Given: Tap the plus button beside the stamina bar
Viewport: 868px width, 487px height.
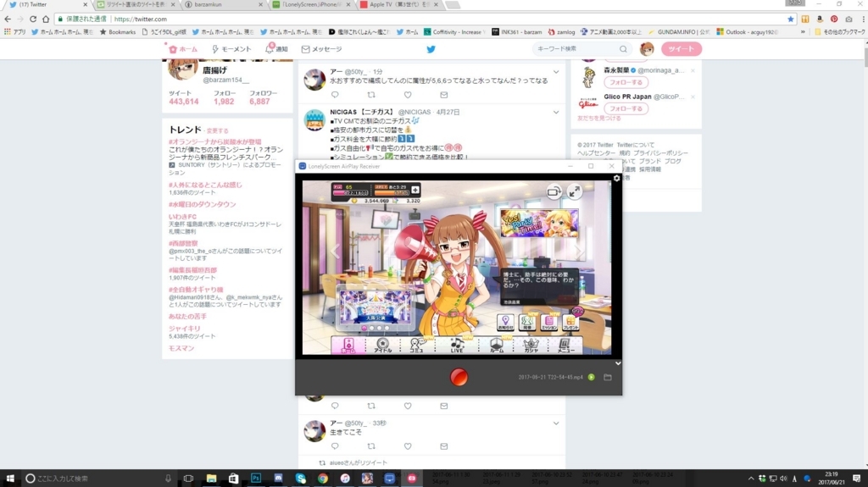Looking at the screenshot, I should (x=415, y=190).
